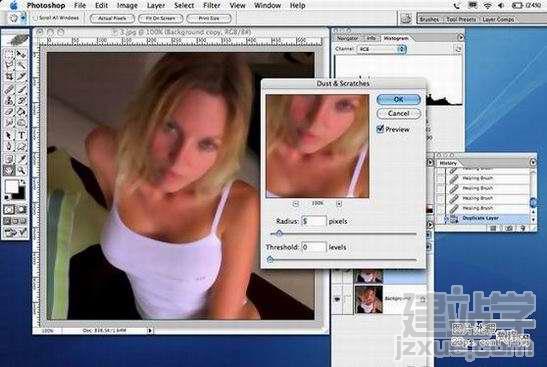Click Cancel in Dust & Scratches dialog

point(398,113)
